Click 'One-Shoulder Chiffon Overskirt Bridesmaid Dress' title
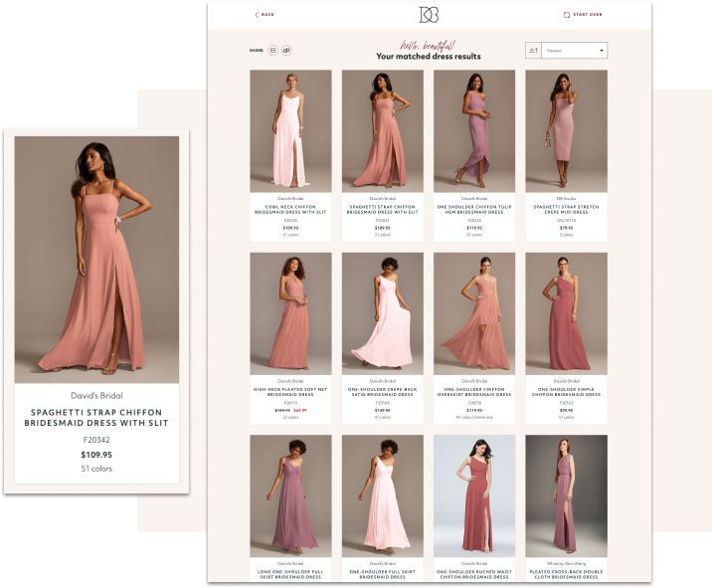The height and width of the screenshot is (588, 712). (474, 392)
